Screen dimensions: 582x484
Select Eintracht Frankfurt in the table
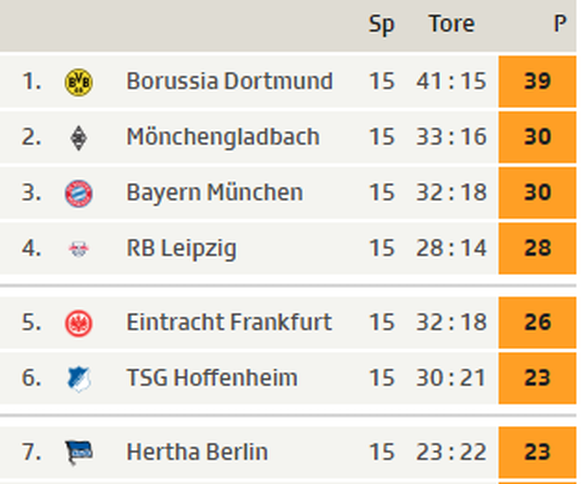coord(229,322)
